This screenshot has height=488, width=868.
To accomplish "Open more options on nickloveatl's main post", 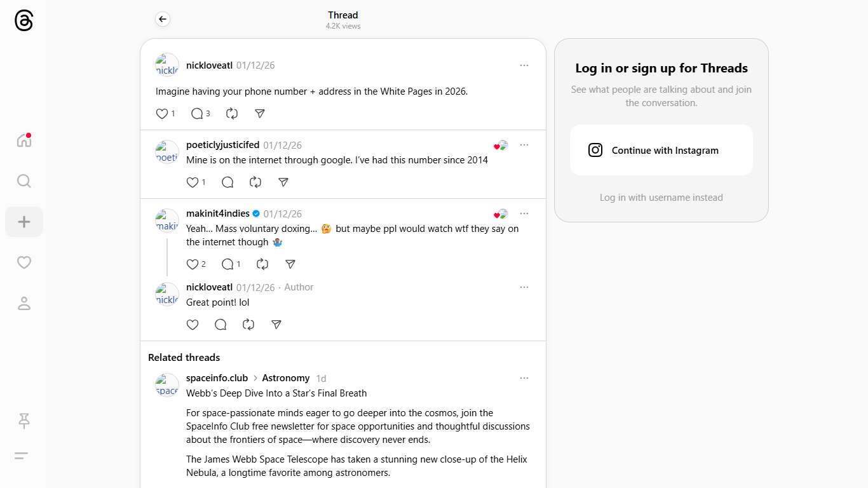I will coord(524,65).
